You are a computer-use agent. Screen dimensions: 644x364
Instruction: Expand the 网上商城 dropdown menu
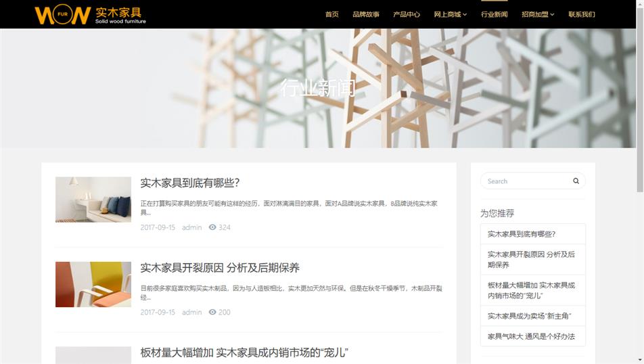pos(450,14)
